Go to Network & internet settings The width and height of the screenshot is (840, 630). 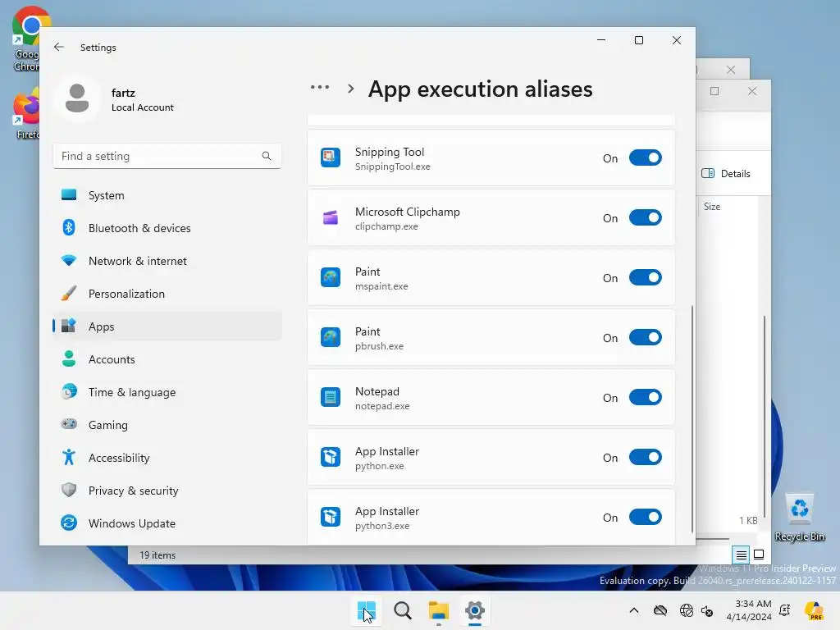pyautogui.click(x=167, y=261)
